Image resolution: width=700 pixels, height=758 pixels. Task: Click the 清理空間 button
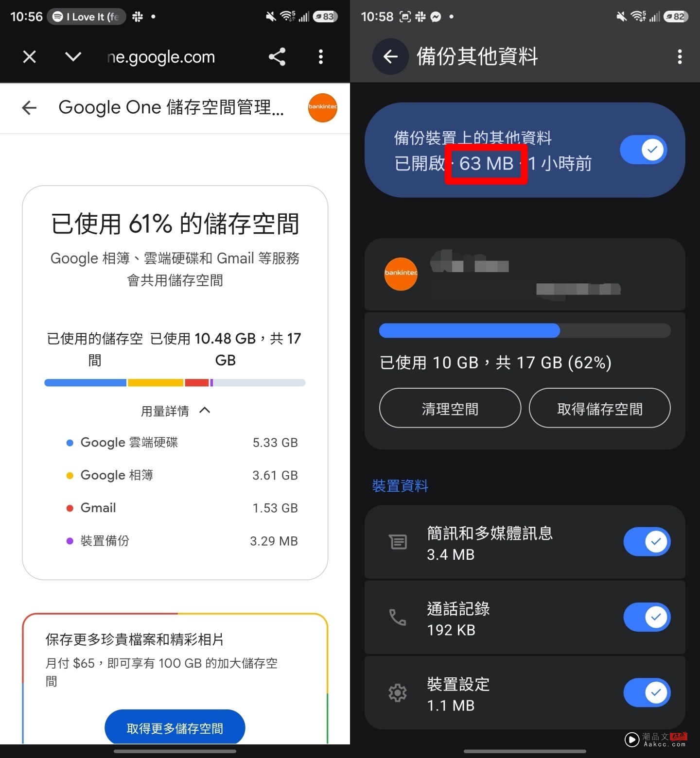[x=450, y=408]
